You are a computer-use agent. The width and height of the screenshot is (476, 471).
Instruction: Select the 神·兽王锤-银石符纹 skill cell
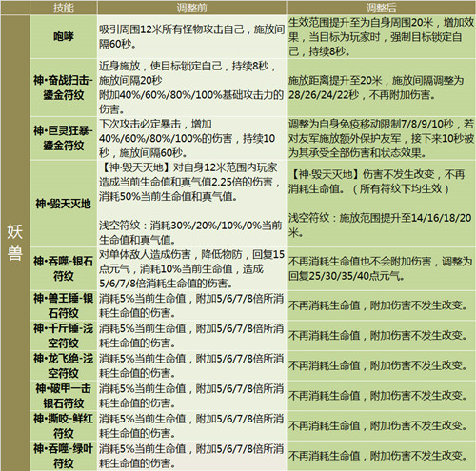pos(64,305)
